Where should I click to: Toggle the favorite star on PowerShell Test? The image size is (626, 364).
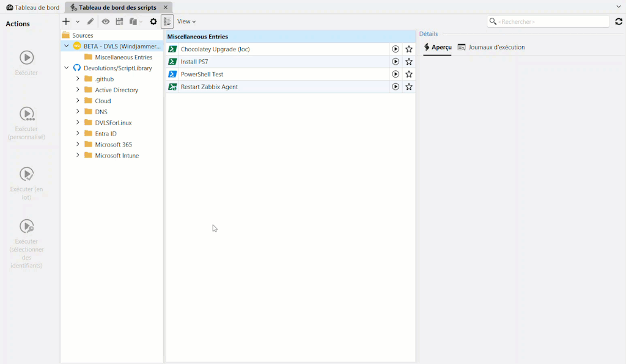408,74
